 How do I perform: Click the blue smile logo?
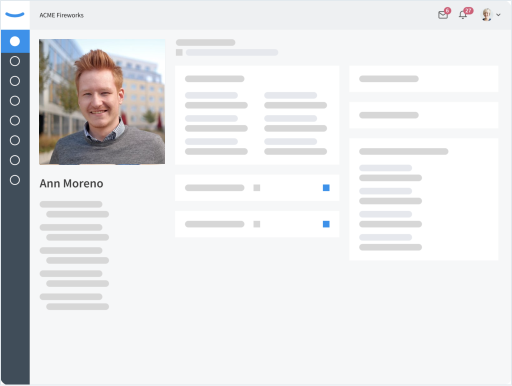click(15, 15)
